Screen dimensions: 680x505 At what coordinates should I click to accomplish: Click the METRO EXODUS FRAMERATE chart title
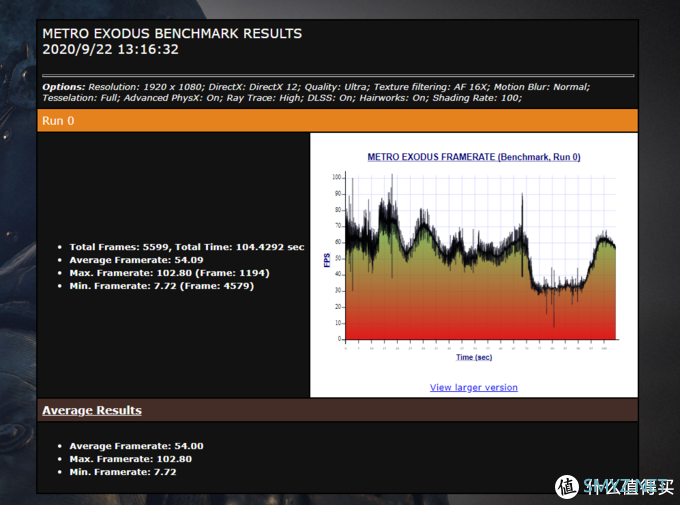[474, 157]
